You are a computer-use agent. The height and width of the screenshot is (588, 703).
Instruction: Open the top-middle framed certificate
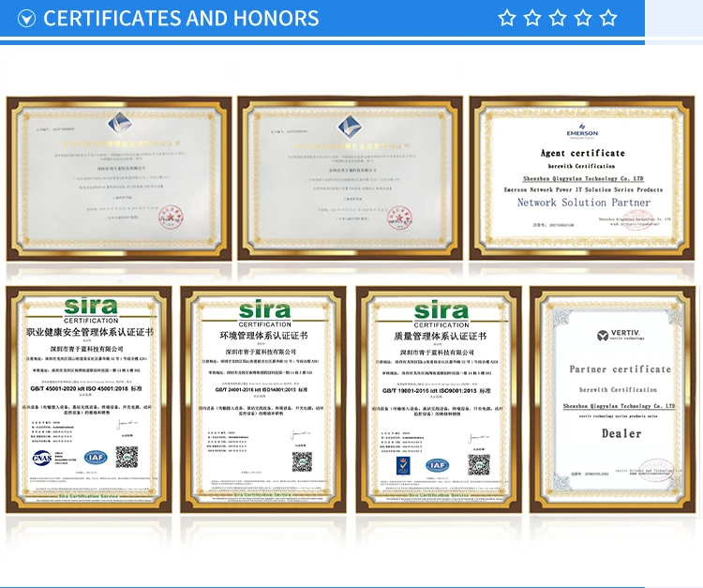coord(350,178)
